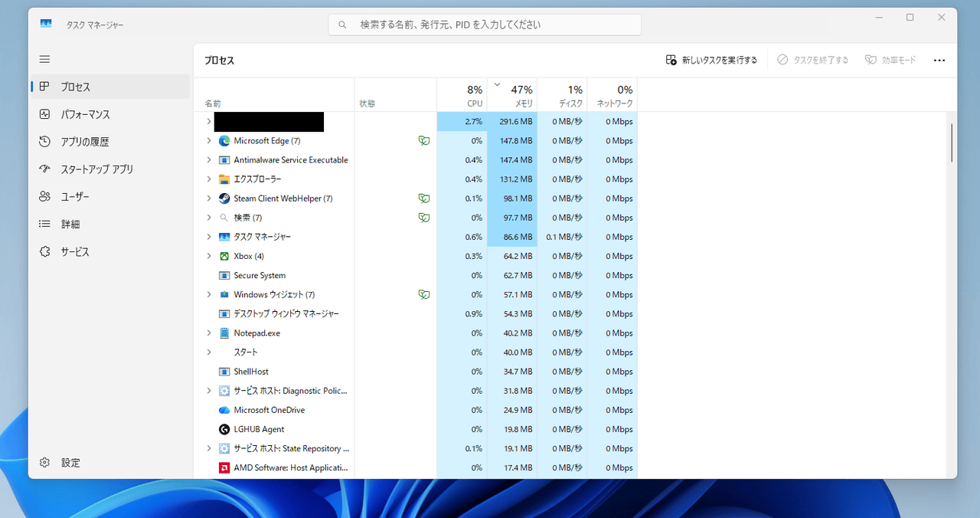Click 新しいタスクを実行する to run a task
The height and width of the screenshot is (518, 980).
tap(710, 59)
